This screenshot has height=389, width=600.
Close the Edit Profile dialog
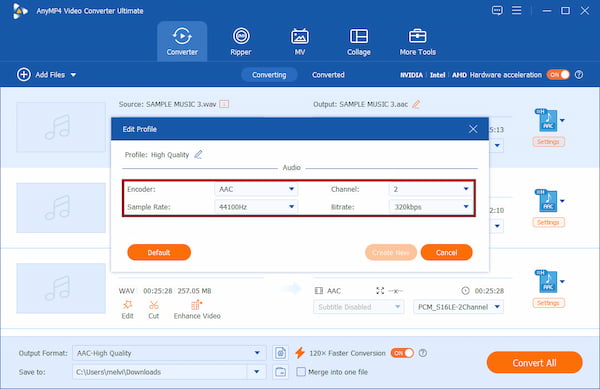pyautogui.click(x=473, y=129)
